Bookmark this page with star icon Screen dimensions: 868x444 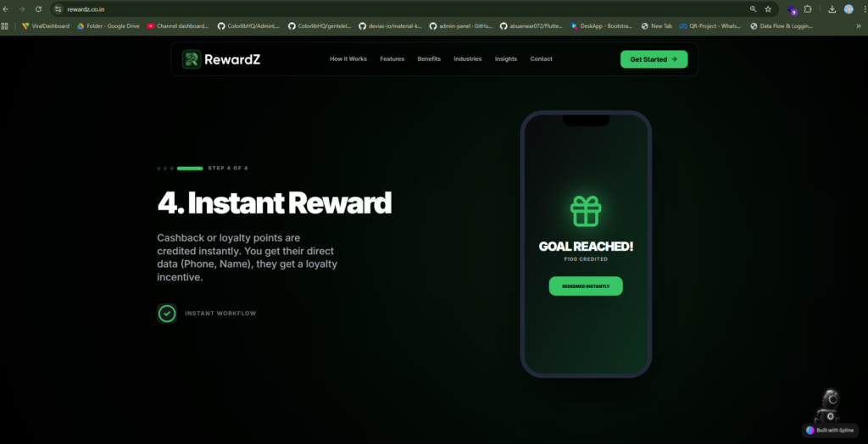pos(768,9)
